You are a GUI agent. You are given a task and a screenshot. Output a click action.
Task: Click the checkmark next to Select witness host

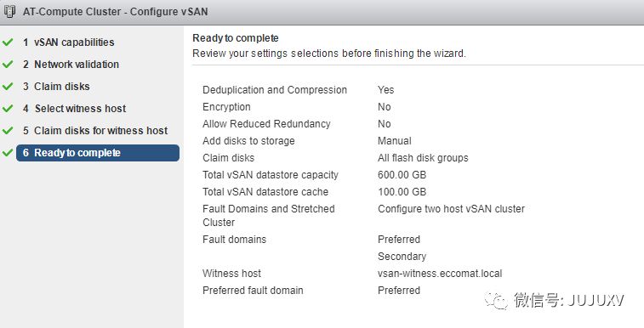click(x=8, y=109)
